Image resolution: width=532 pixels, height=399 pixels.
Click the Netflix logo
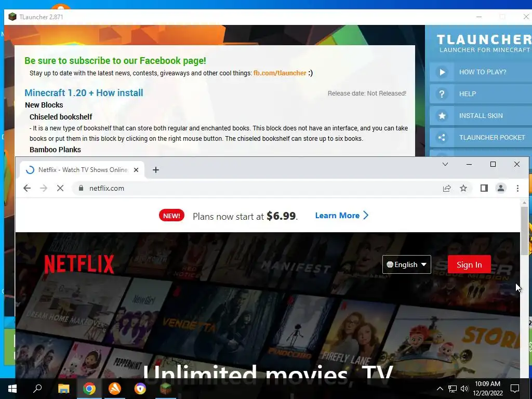pos(79,264)
